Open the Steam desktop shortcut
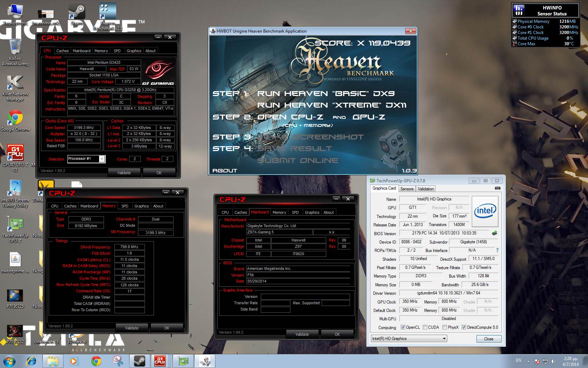588x368 pixels. pos(77,14)
